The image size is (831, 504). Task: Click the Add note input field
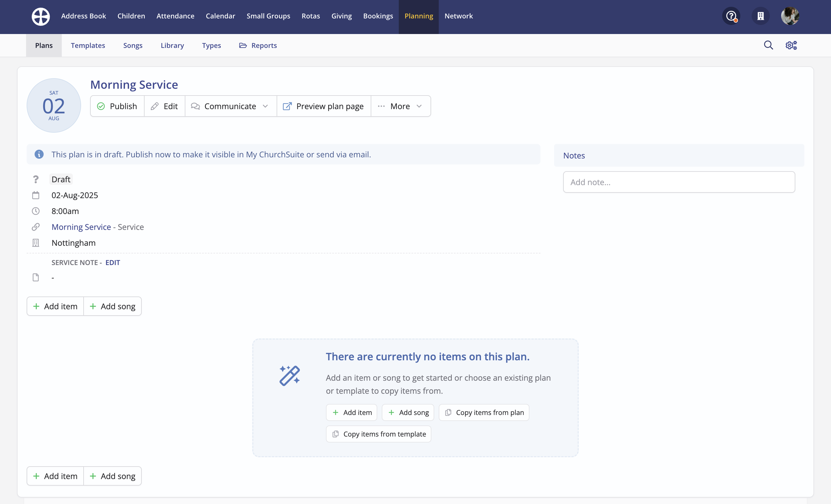coord(679,182)
